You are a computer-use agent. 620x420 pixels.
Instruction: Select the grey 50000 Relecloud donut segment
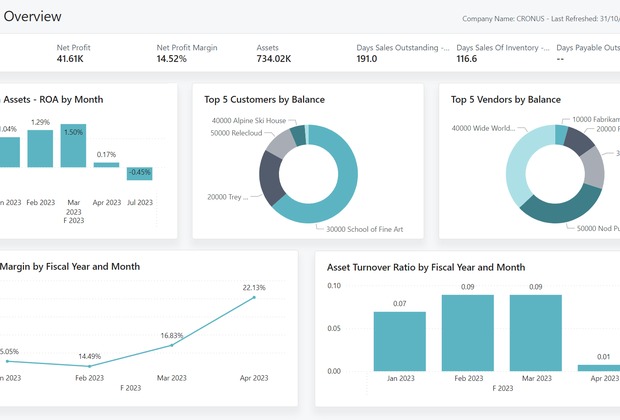pos(280,143)
